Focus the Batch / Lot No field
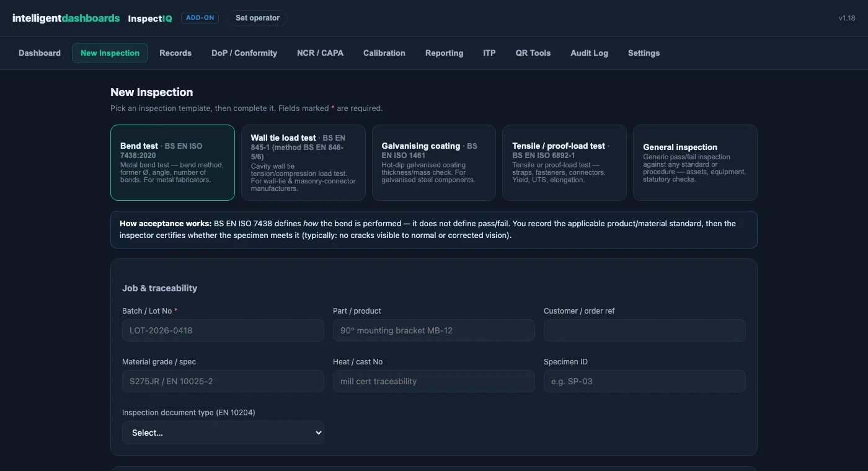This screenshot has height=471, width=868. pos(223,330)
